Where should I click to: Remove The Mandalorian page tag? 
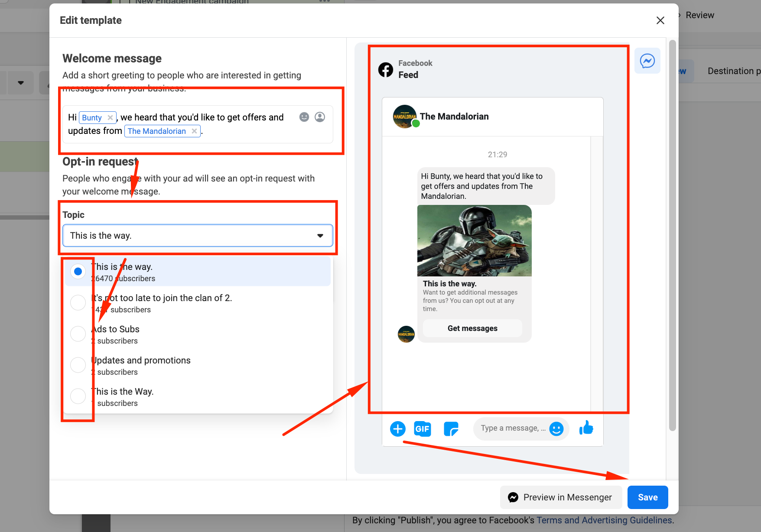tap(194, 131)
